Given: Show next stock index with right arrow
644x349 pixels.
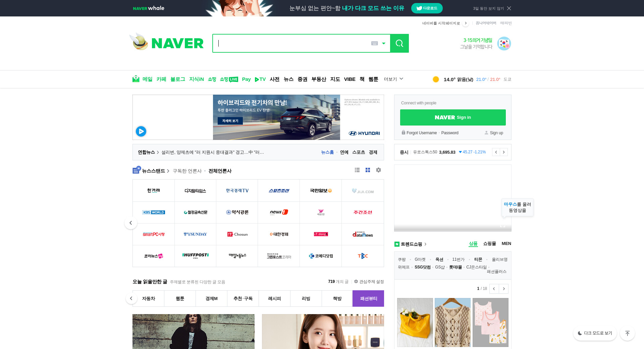Looking at the screenshot, I should pos(504,152).
